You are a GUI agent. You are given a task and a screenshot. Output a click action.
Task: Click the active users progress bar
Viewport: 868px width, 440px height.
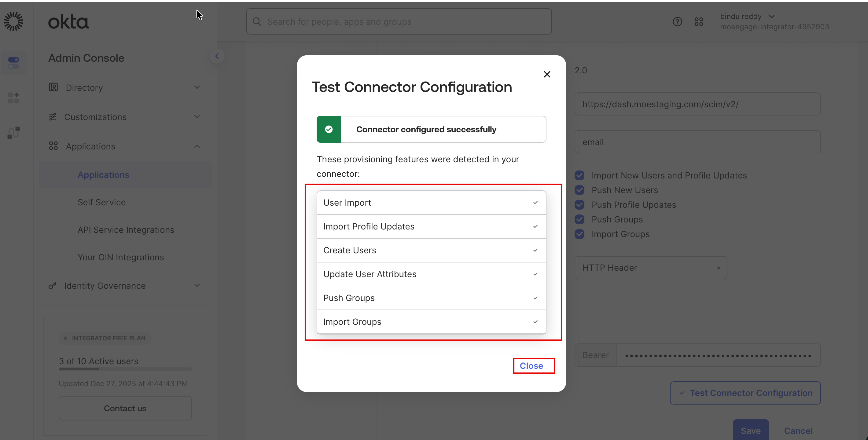[x=125, y=369]
